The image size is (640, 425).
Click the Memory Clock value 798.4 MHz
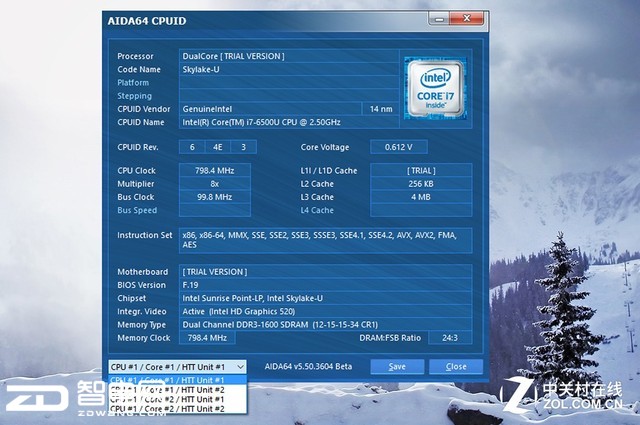207,338
